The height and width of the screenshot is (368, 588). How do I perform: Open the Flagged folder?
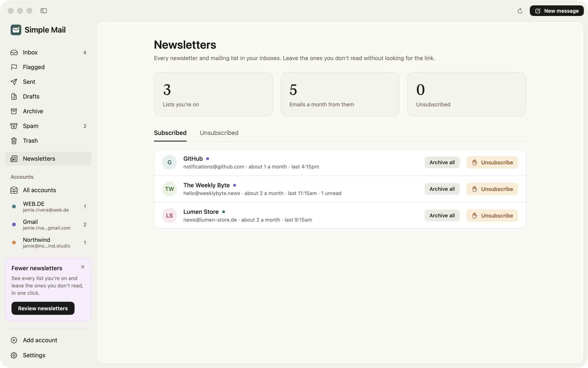tap(48, 67)
